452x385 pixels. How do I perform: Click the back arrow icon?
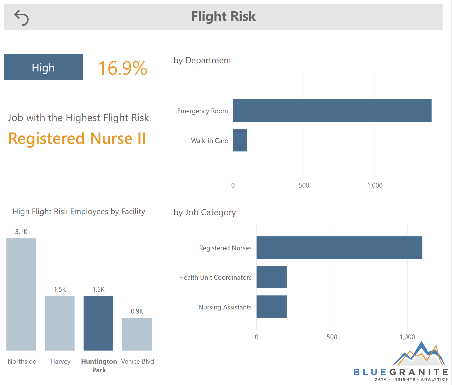(x=21, y=17)
